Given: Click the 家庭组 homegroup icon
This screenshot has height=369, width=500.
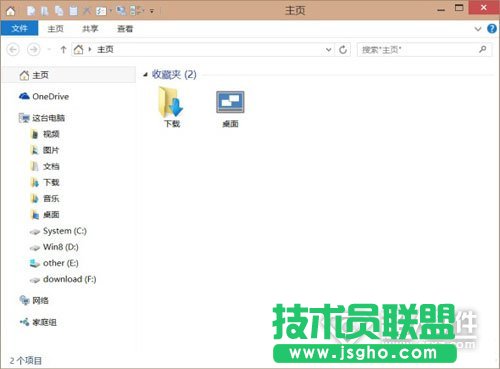Looking at the screenshot, I should pos(24,322).
